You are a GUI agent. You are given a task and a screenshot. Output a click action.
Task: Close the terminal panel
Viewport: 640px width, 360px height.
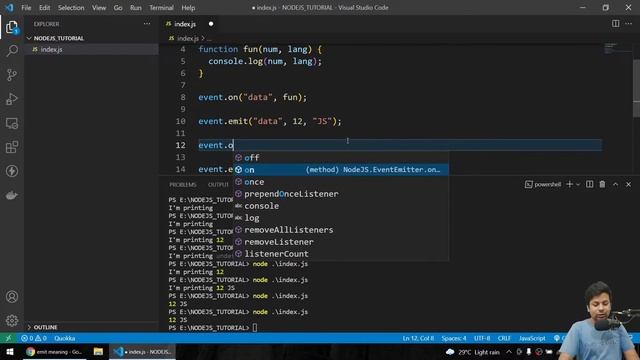629,184
